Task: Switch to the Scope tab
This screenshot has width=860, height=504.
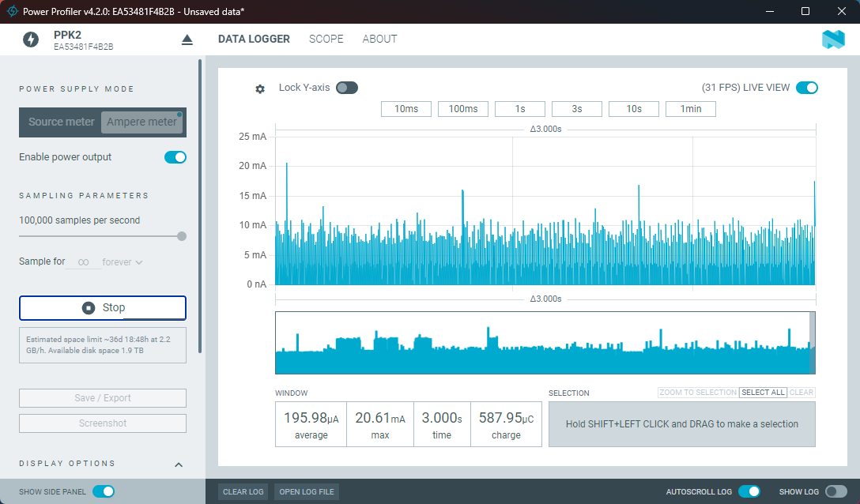Action: (x=326, y=39)
